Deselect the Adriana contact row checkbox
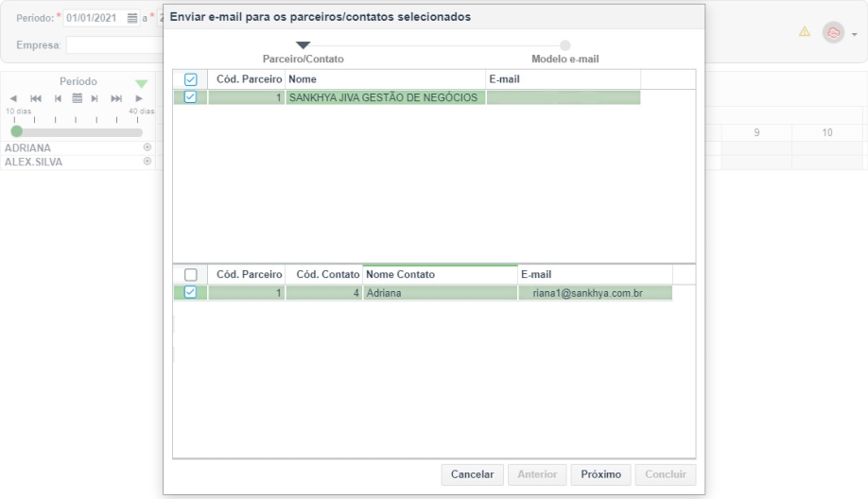The height and width of the screenshot is (499, 868). pyautogui.click(x=190, y=292)
